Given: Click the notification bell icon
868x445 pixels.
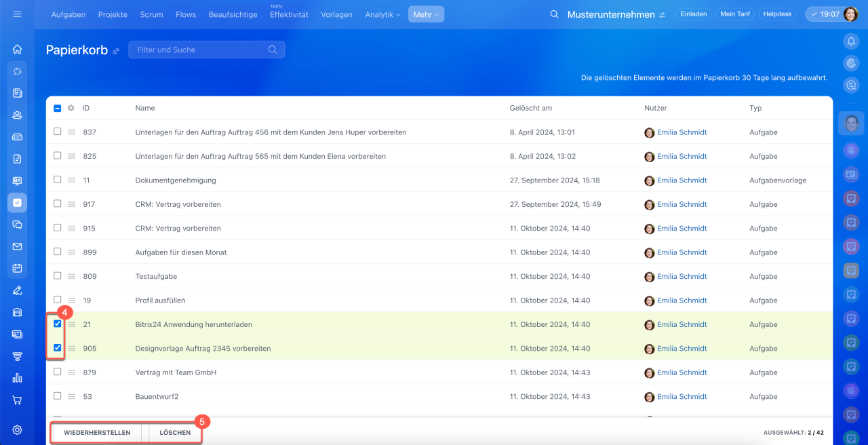Looking at the screenshot, I should point(851,41).
